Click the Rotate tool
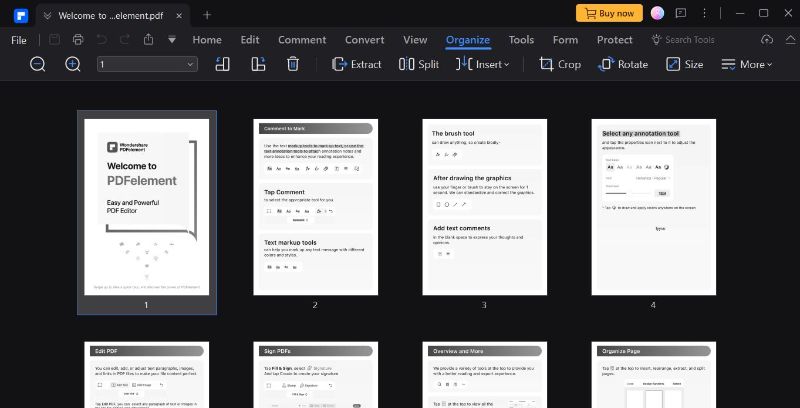Viewport: 800px width, 408px height. 623,64
